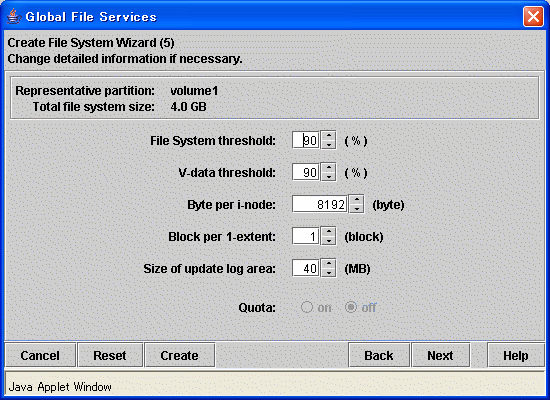Proceed with the Next button
This screenshot has width=550, height=400.
pos(441,355)
